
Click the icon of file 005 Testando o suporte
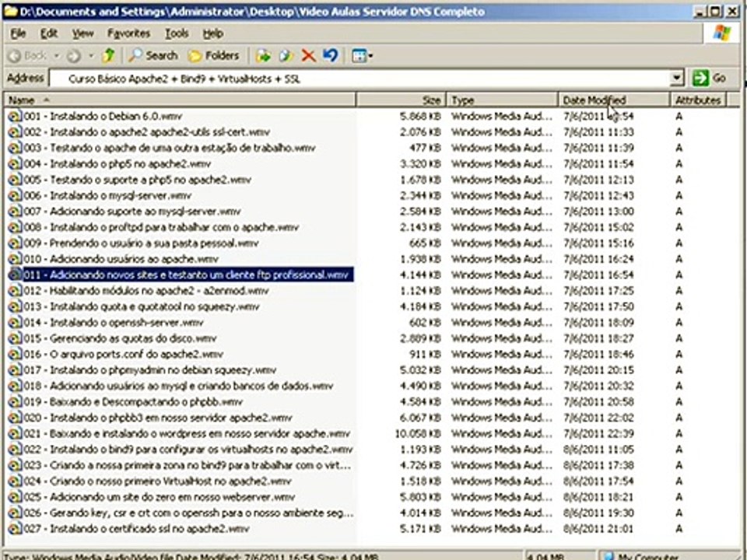(15, 180)
